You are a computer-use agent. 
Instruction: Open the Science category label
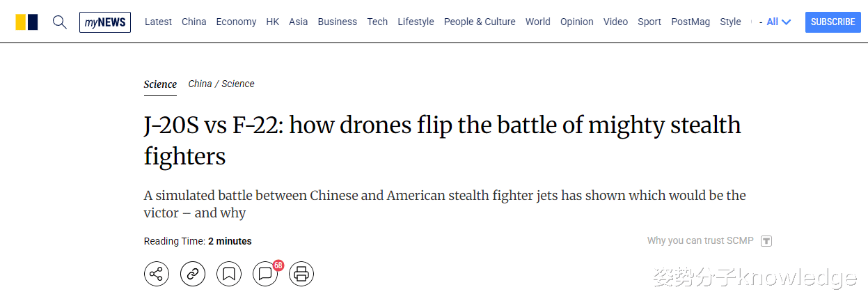[160, 84]
